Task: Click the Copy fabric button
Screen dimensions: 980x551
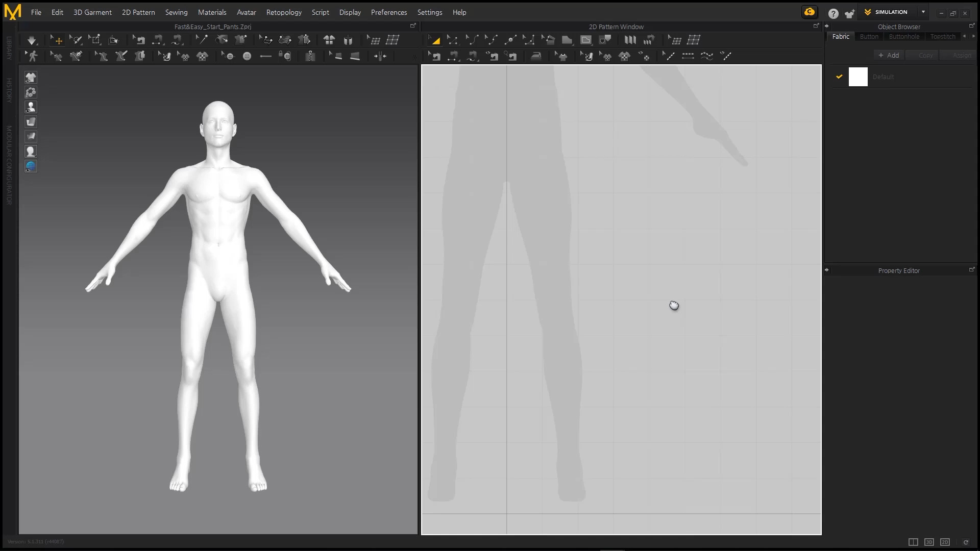Action: (x=925, y=55)
